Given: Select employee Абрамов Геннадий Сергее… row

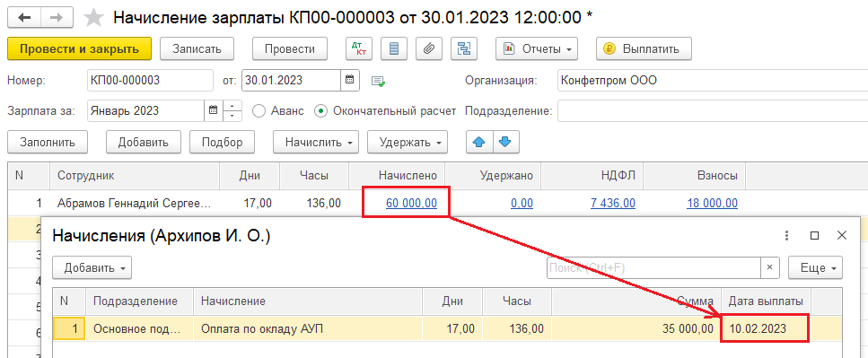Looking at the screenshot, I should pyautogui.click(x=134, y=203).
